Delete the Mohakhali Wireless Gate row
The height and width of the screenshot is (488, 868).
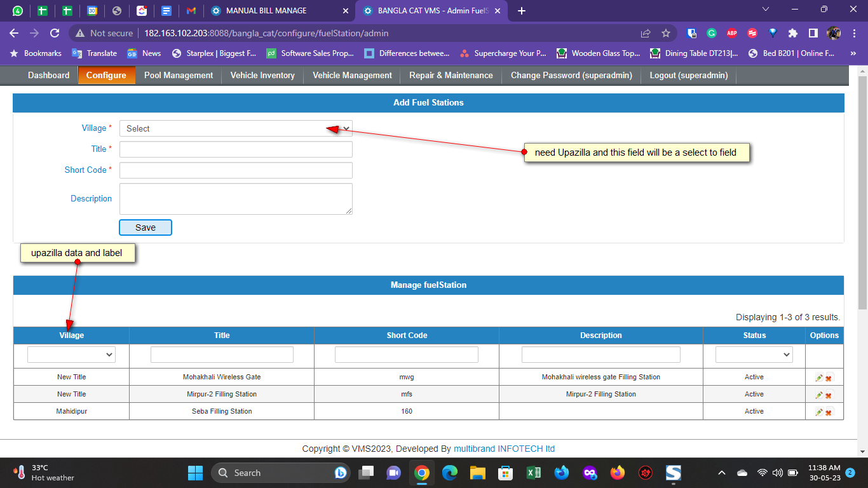tap(829, 378)
